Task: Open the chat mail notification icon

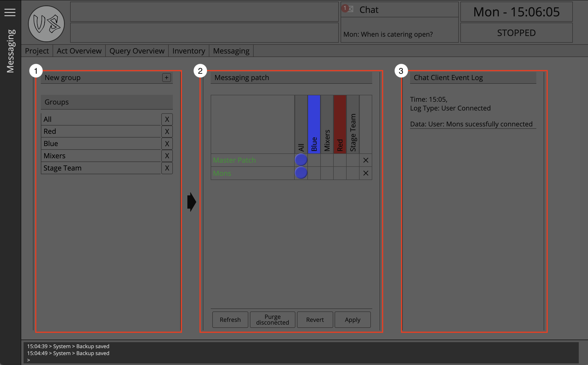Action: click(347, 9)
